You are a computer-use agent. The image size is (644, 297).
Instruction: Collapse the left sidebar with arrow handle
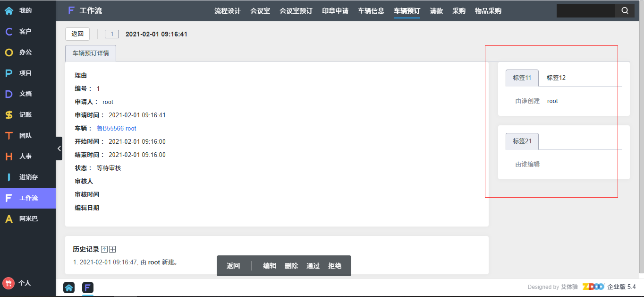[59, 148]
